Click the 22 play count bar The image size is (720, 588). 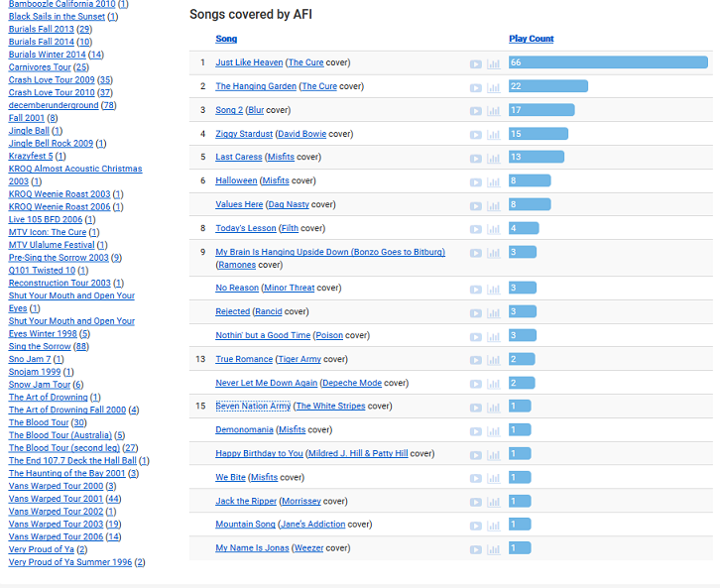548,86
